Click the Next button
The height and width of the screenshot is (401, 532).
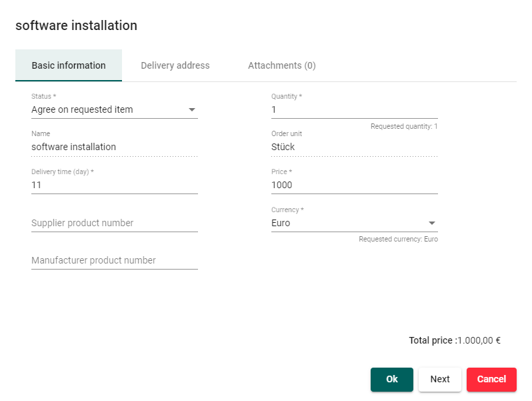point(439,379)
